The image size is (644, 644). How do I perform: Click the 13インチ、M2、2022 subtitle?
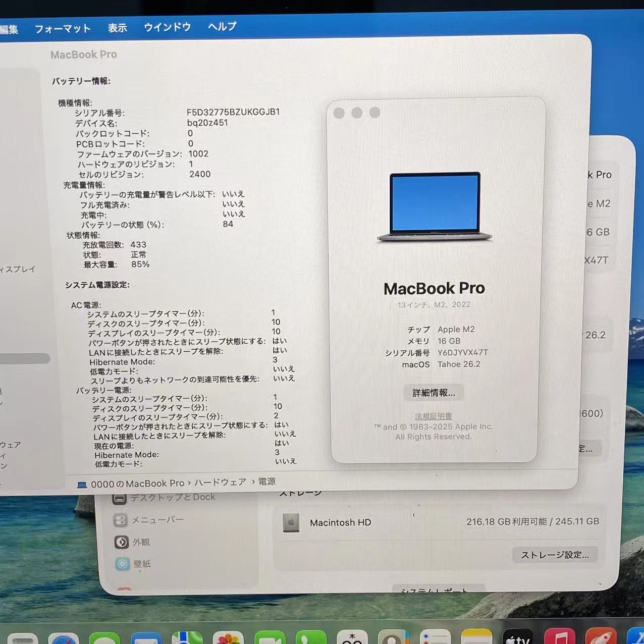(x=434, y=305)
